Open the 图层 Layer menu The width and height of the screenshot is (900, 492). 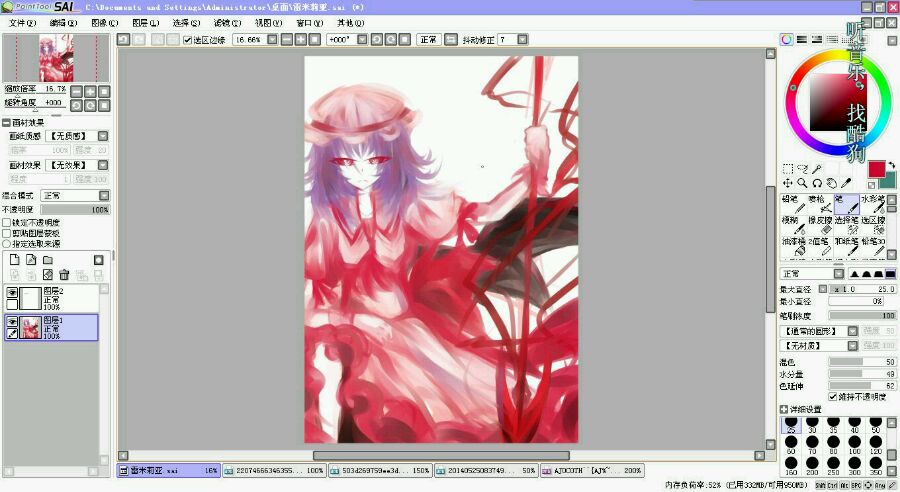pyautogui.click(x=145, y=23)
